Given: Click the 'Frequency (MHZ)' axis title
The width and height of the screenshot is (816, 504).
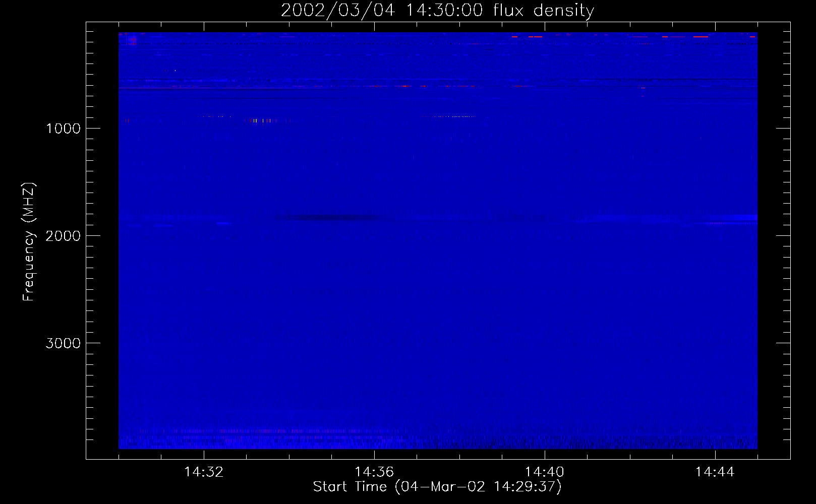Looking at the screenshot, I should tap(29, 242).
